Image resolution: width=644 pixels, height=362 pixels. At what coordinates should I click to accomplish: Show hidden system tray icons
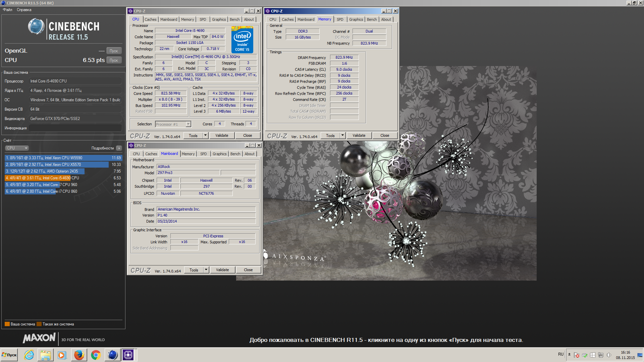pyautogui.click(x=569, y=354)
